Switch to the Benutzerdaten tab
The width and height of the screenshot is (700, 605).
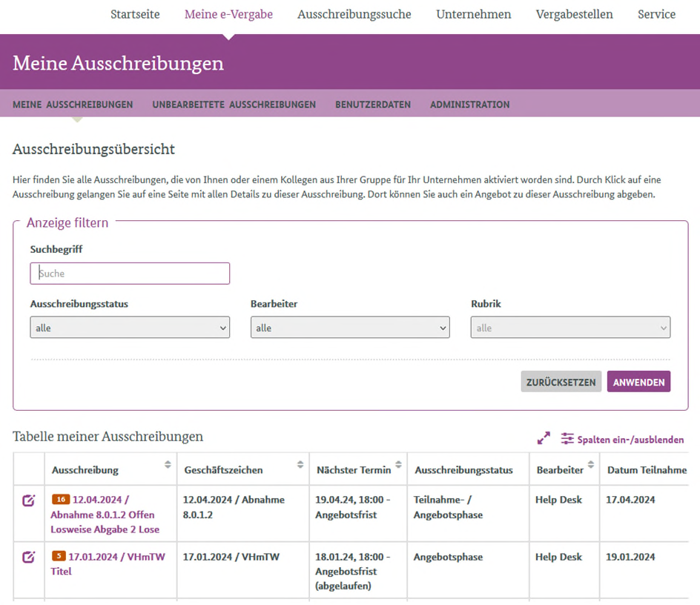click(372, 105)
